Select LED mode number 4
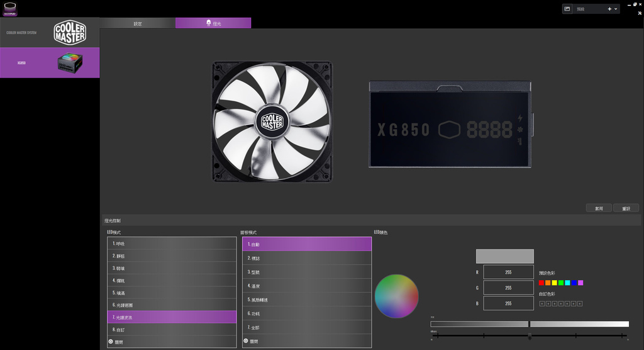 (172, 281)
